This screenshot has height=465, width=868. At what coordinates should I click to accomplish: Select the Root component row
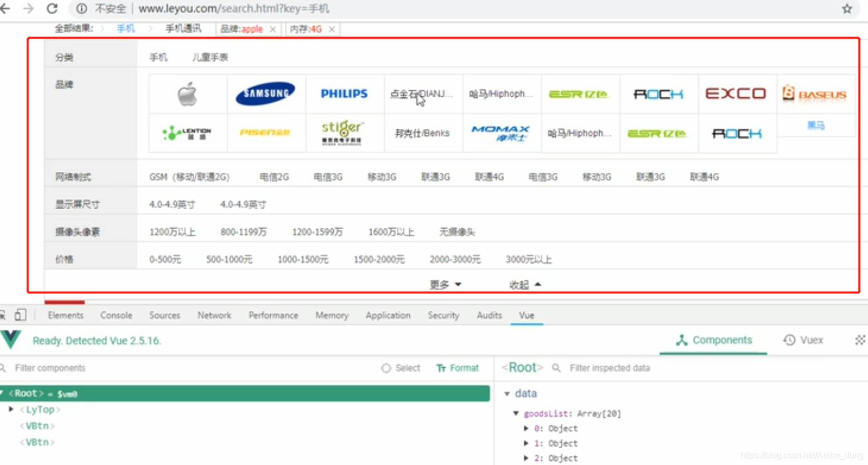point(244,394)
